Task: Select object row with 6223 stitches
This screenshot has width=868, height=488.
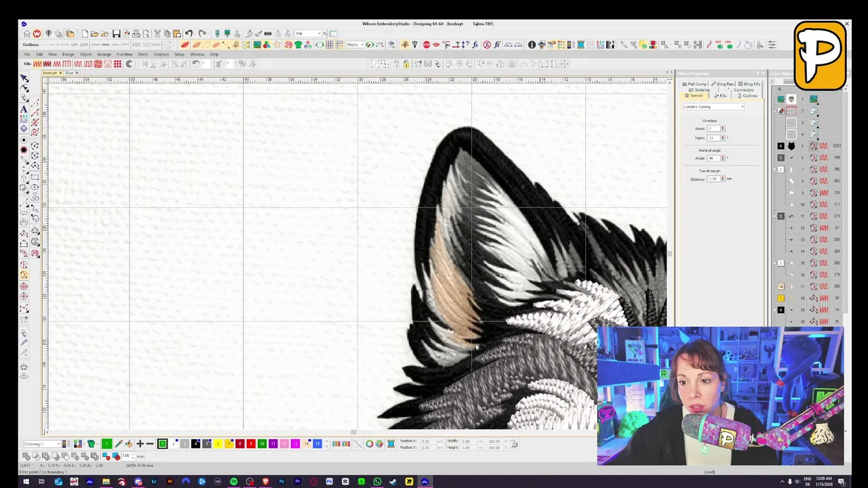Action: (x=810, y=146)
